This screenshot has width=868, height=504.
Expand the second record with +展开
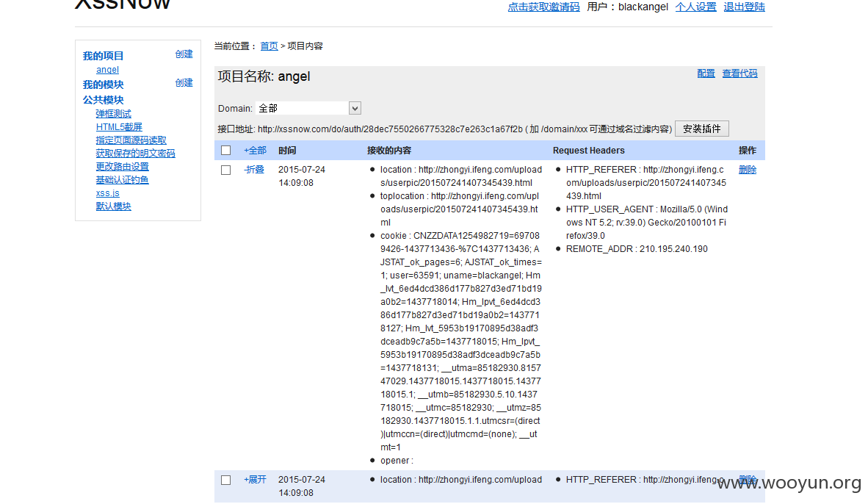pos(256,480)
